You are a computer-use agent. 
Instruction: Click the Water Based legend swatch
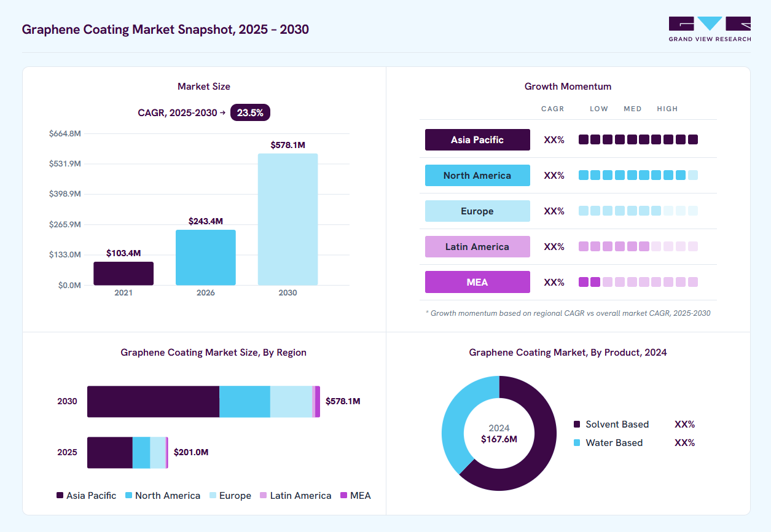pyautogui.click(x=576, y=443)
